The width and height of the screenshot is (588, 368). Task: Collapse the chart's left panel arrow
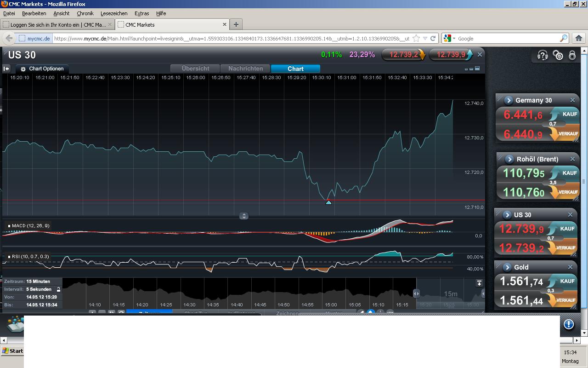6,69
